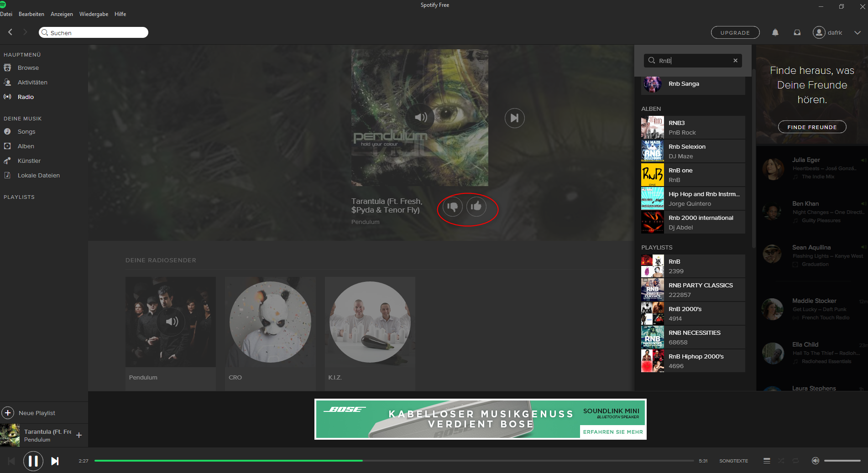The width and height of the screenshot is (868, 473).
Task: Open the Wiedergabe menu
Action: (94, 14)
